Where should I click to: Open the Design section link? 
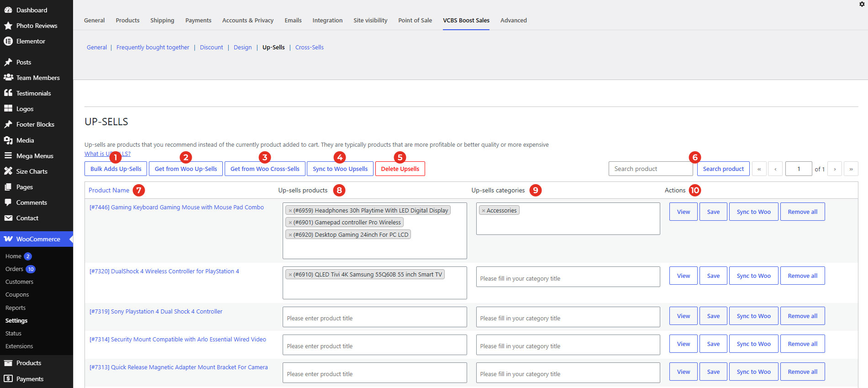pos(242,48)
